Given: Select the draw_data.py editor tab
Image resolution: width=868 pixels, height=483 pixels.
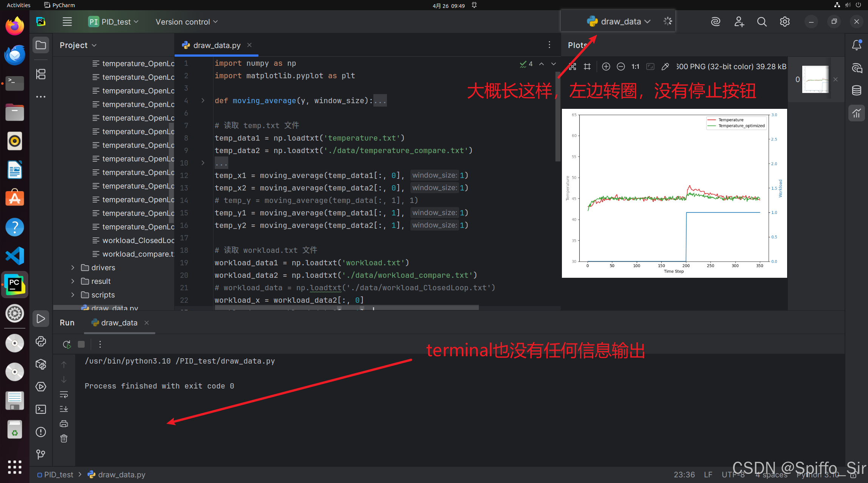Looking at the screenshot, I should (x=217, y=45).
